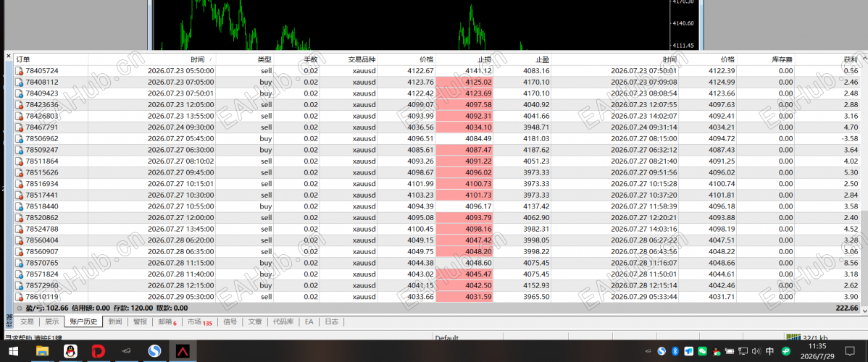Open the 代码库 tab
The width and height of the screenshot is (868, 362).
(x=283, y=321)
